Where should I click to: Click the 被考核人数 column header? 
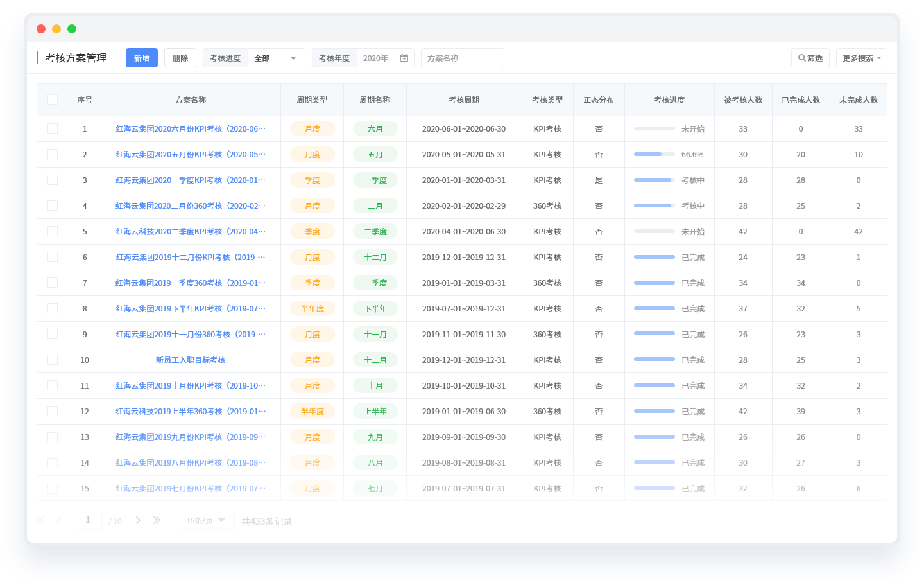click(743, 100)
